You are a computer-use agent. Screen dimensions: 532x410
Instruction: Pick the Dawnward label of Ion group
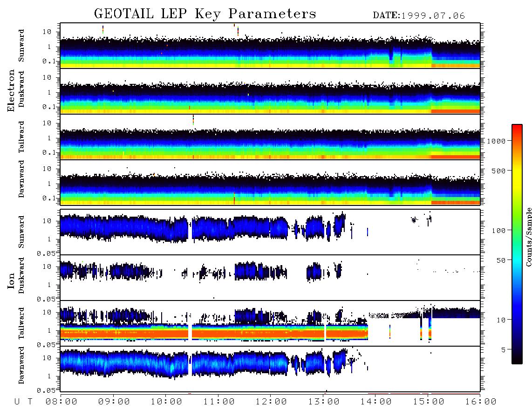coord(21,365)
